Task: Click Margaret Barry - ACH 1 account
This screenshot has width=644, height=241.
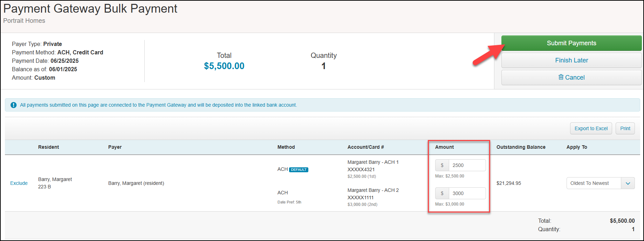Action: coord(373,162)
